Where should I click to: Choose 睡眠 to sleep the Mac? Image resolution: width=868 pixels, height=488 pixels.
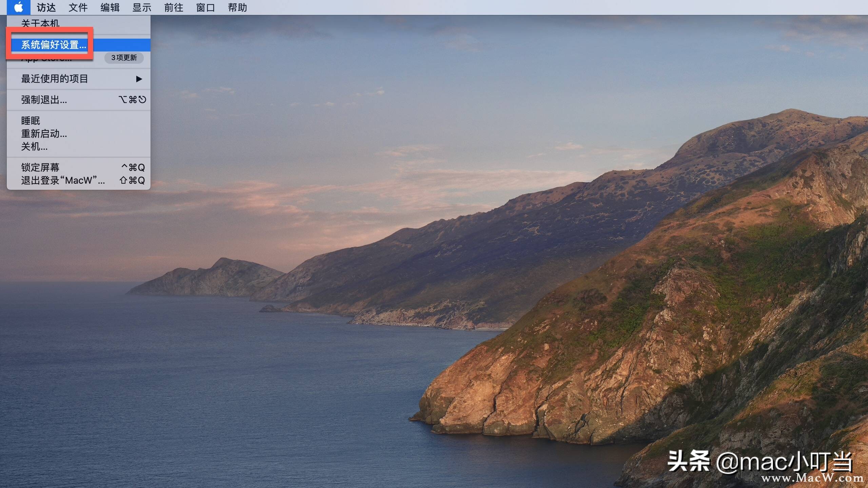pyautogui.click(x=31, y=121)
